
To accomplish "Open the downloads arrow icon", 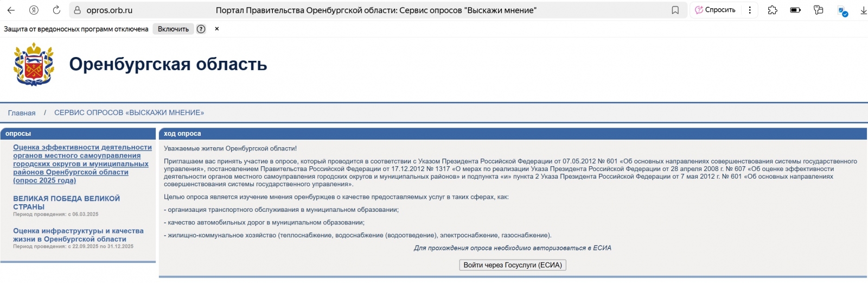I will click(x=863, y=10).
